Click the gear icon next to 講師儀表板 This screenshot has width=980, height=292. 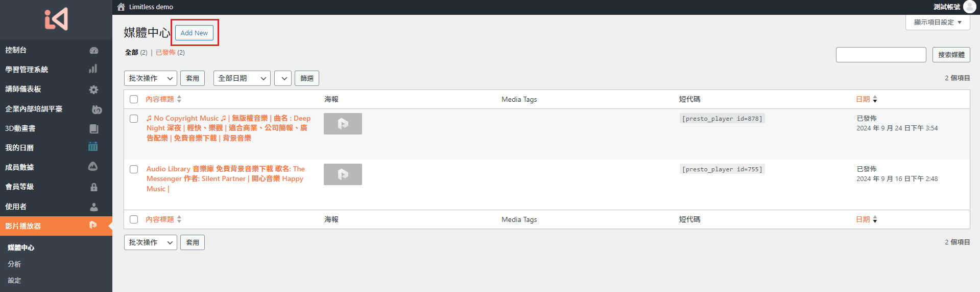(93, 89)
